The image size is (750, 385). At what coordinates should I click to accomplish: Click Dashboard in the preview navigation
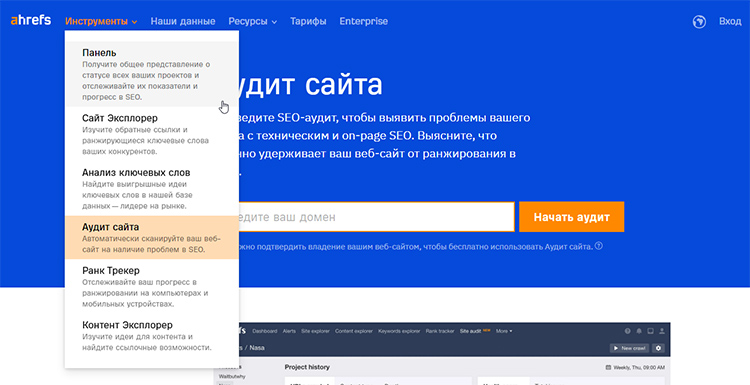265,331
